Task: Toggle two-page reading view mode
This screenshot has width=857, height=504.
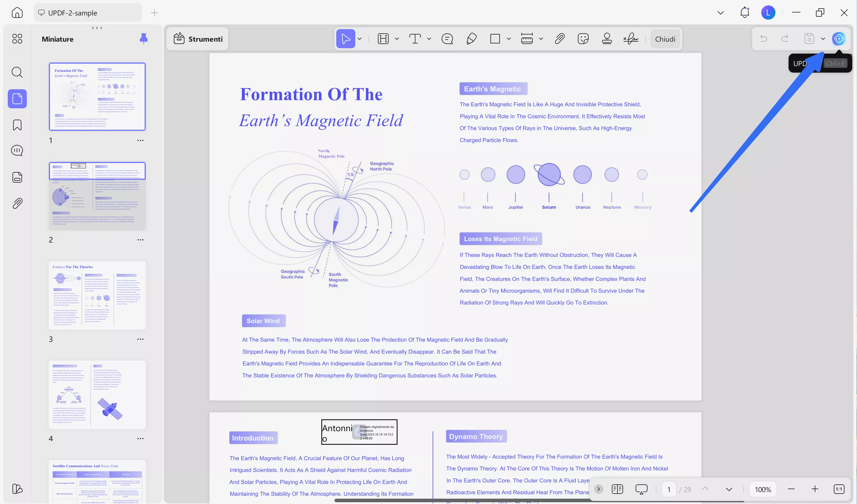Action: (617, 489)
